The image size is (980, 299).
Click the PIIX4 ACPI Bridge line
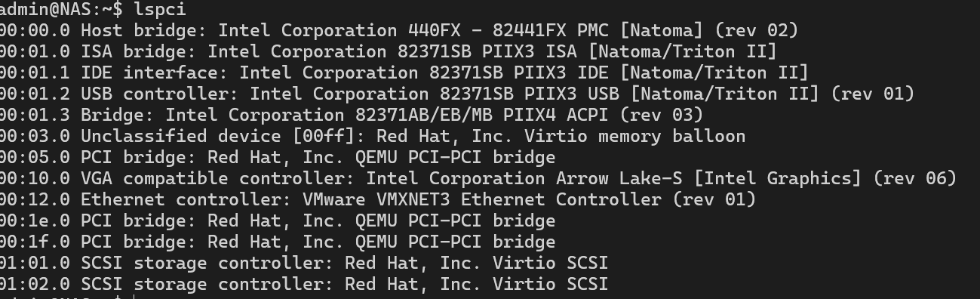(351, 116)
